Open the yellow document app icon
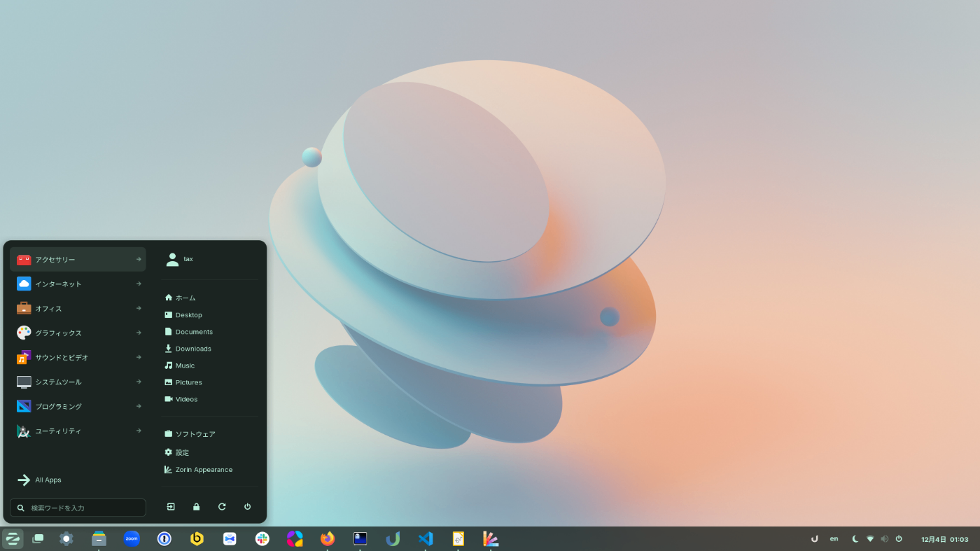 pos(458,538)
